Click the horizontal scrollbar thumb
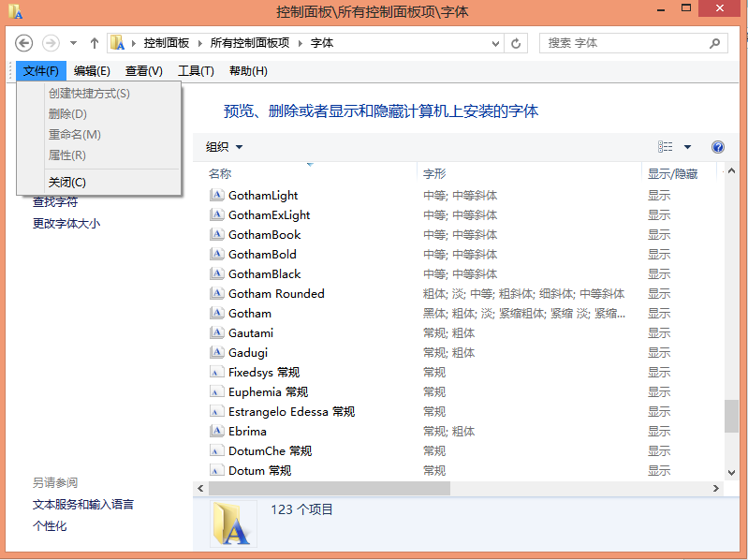Image resolution: width=748 pixels, height=560 pixels. click(x=330, y=488)
